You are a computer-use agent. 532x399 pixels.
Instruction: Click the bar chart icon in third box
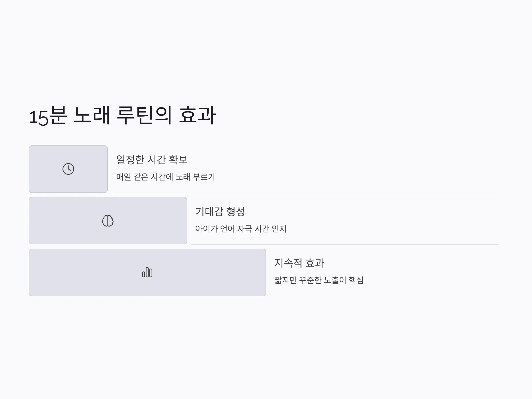click(x=147, y=272)
